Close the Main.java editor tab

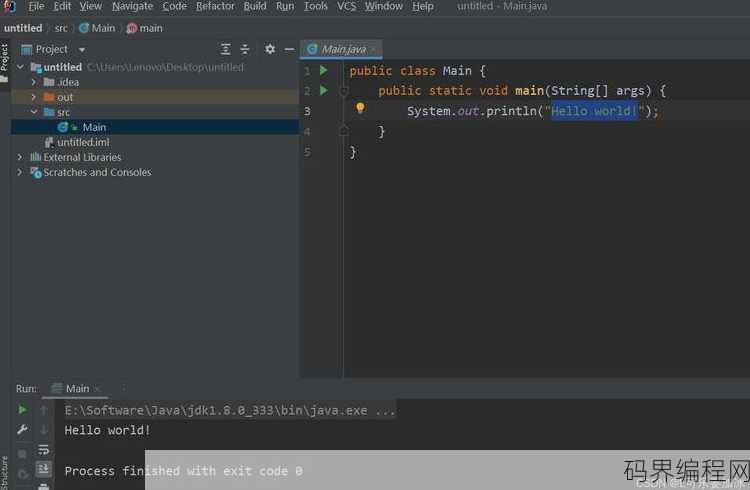374,50
